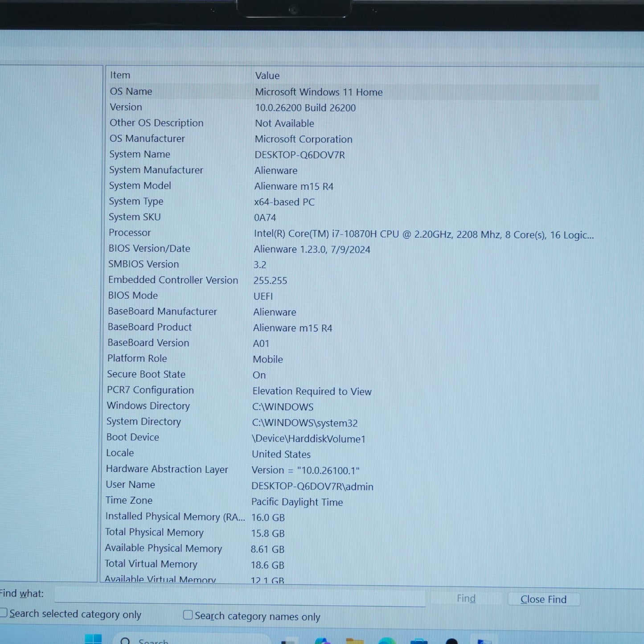The width and height of the screenshot is (644, 644).
Task: Click 'Pacific Daylight Time' value
Action: pos(297,502)
